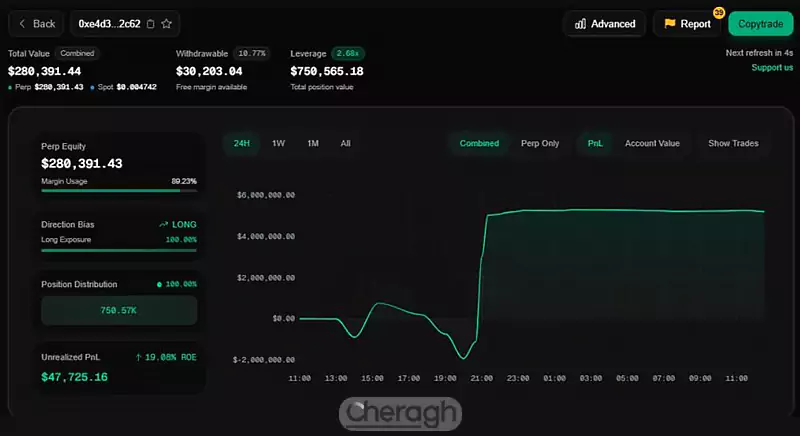The image size is (800, 436).
Task: Open the Support us link
Action: click(772, 67)
